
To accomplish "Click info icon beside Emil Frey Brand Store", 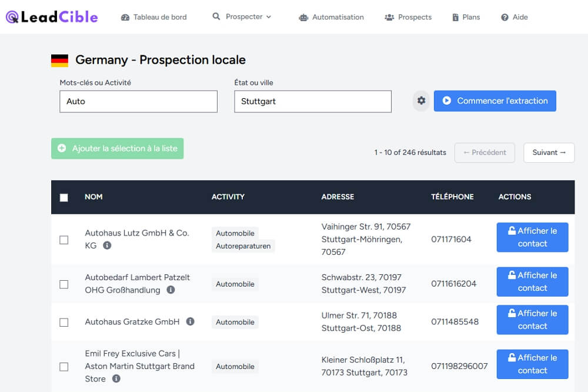I will [116, 378].
